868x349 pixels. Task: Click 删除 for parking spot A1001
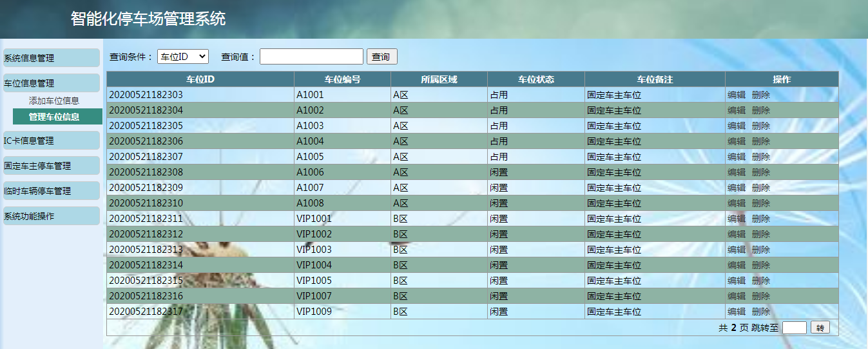click(x=761, y=95)
